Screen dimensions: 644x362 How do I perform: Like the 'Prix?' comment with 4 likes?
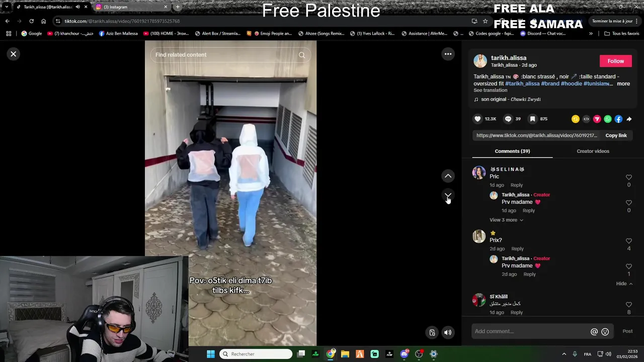628,241
